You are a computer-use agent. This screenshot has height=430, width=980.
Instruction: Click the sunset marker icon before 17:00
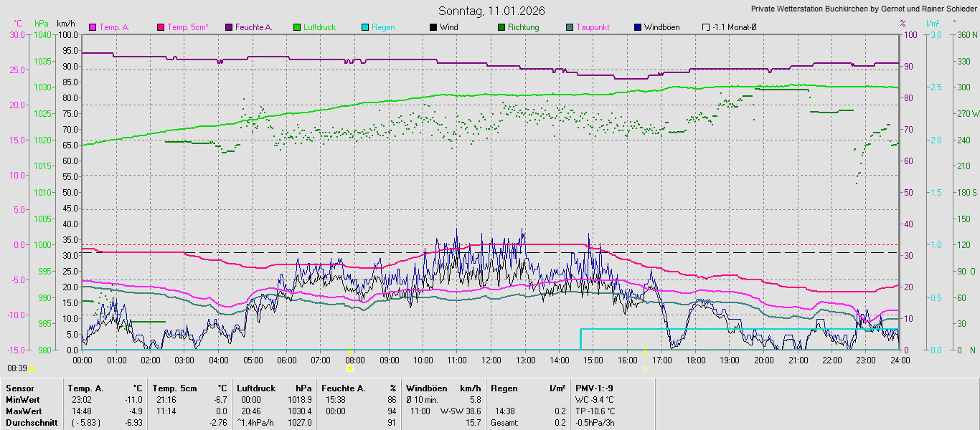coord(644,368)
